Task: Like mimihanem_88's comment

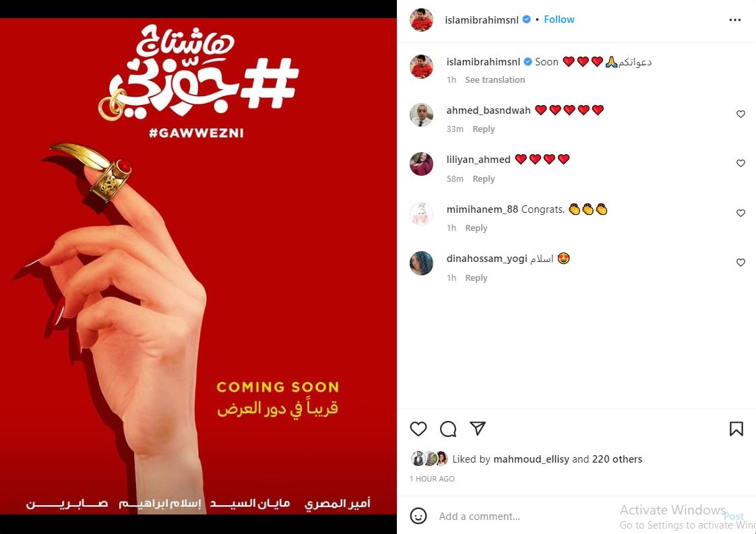Action: click(x=741, y=213)
